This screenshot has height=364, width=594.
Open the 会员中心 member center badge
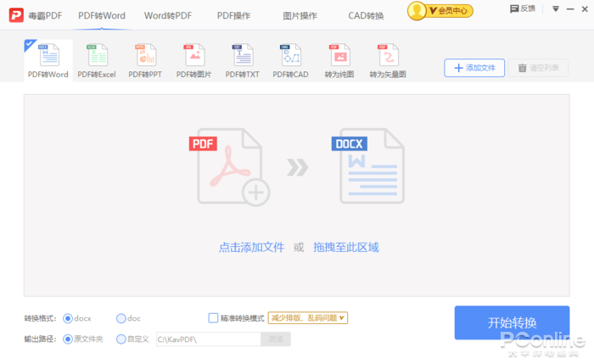point(440,10)
